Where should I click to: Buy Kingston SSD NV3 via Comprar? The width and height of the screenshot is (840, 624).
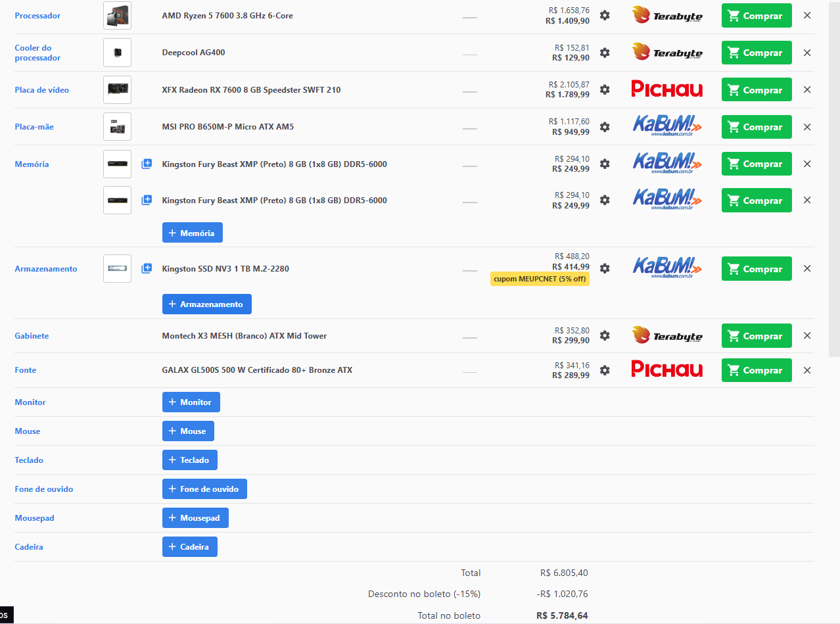tap(757, 269)
